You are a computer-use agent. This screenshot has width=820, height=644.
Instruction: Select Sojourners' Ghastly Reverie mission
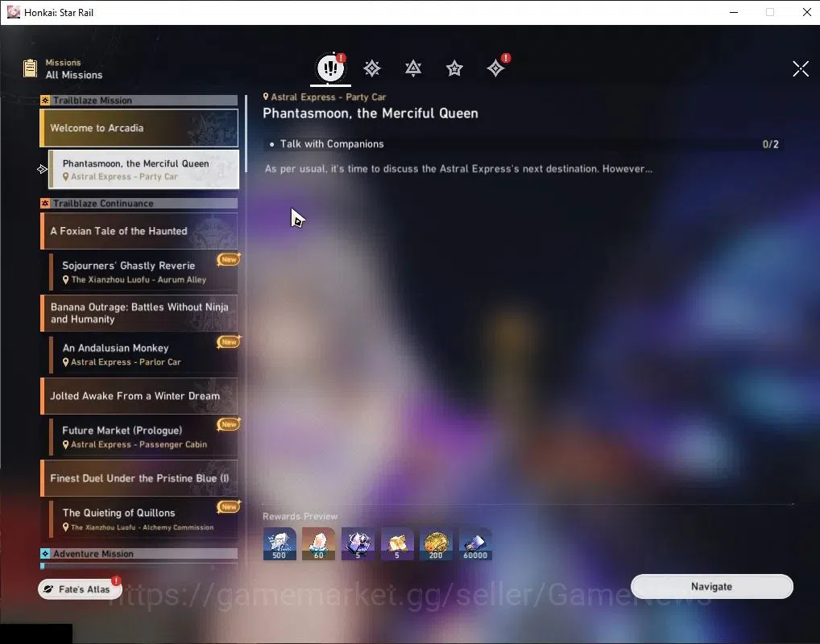click(x=144, y=272)
